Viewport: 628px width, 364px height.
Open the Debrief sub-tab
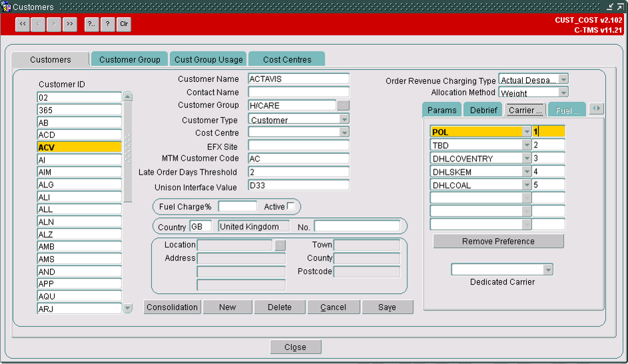click(x=483, y=110)
